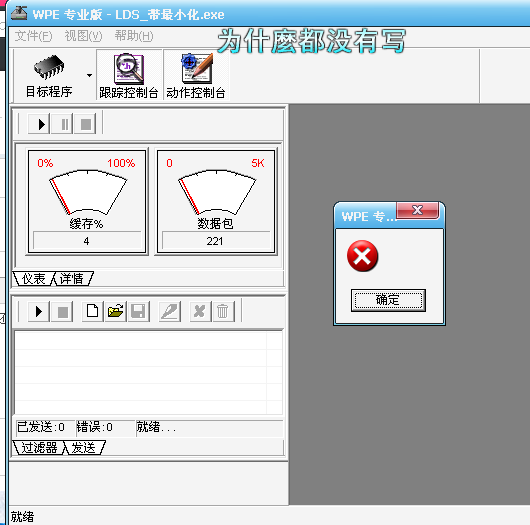This screenshot has height=525, width=530.
Task: Delete selected filter with X icon
Action: [x=200, y=311]
